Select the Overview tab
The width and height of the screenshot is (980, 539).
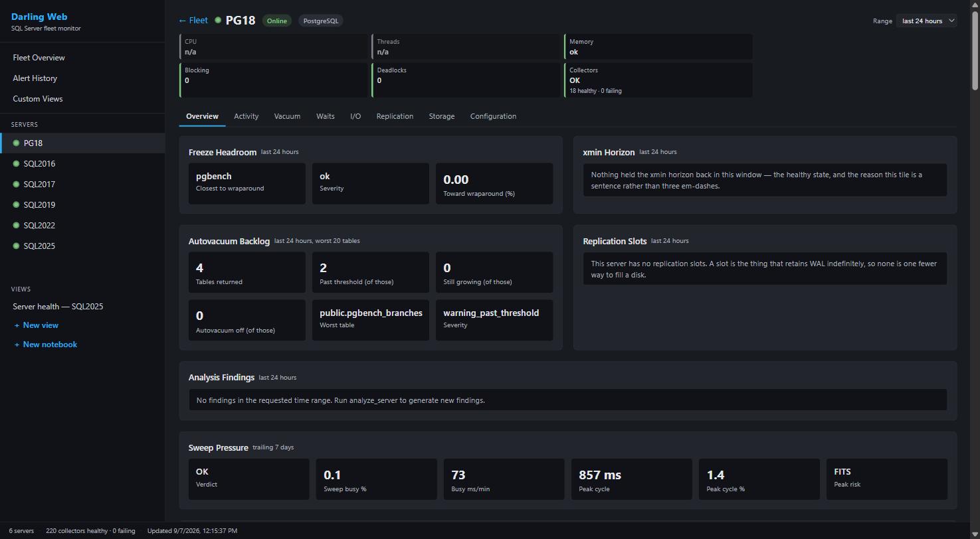202,116
